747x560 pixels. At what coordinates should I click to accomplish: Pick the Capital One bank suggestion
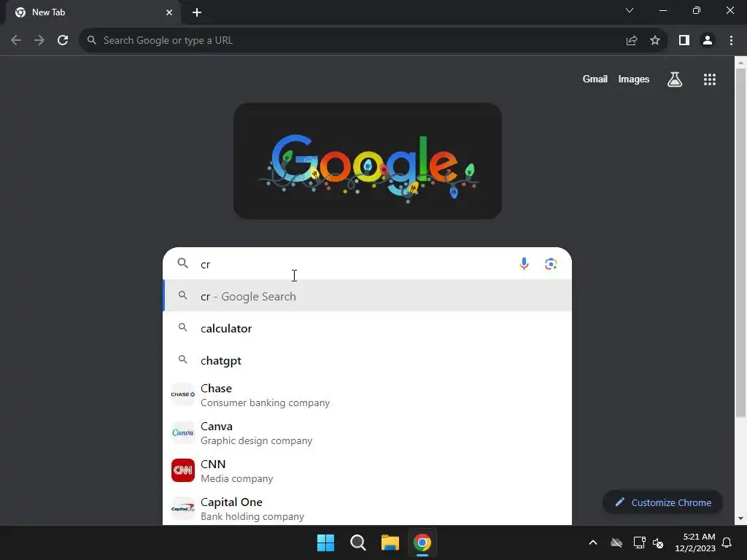click(368, 508)
